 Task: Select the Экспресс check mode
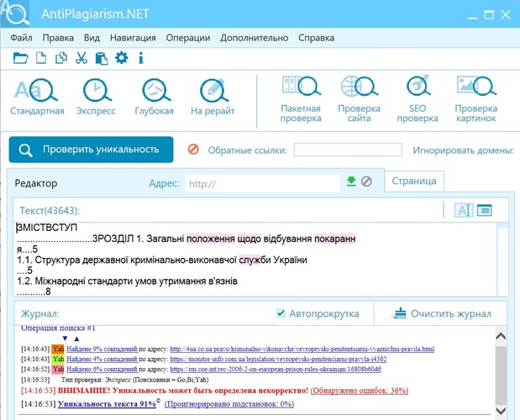click(x=96, y=97)
